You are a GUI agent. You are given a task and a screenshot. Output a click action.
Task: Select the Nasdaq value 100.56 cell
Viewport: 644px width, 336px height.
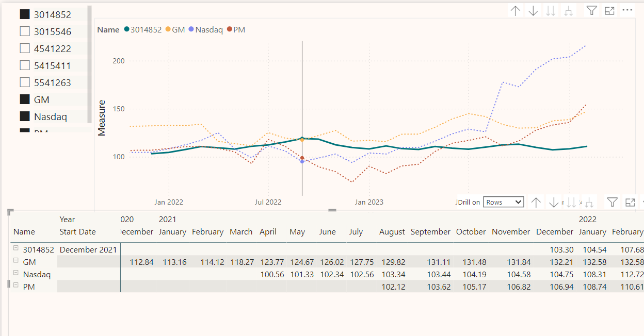pyautogui.click(x=271, y=274)
